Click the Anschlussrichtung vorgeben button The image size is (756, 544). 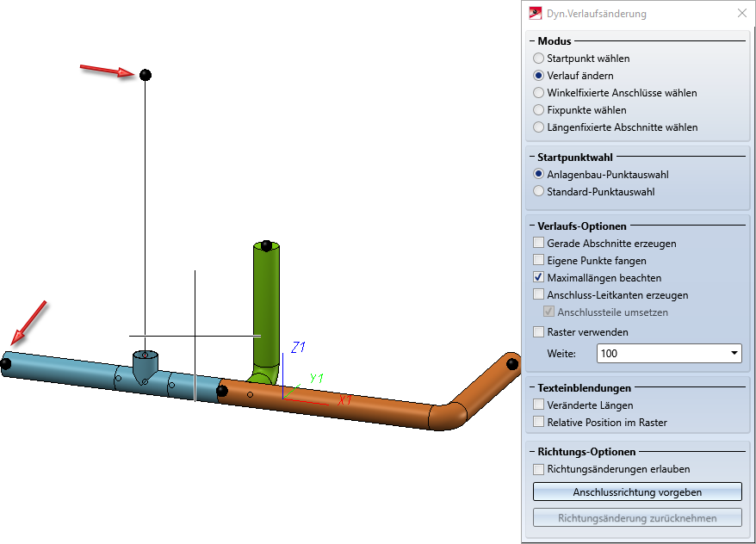[x=637, y=492]
